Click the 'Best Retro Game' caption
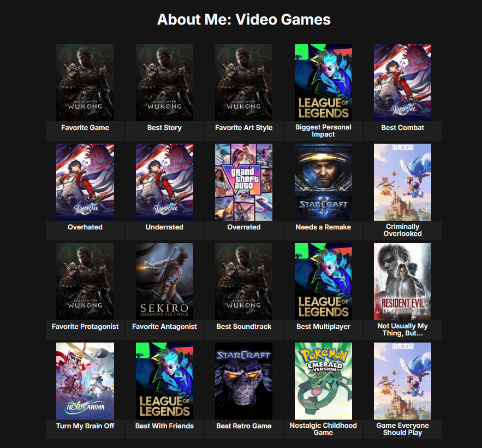The height and width of the screenshot is (448, 482). click(x=244, y=426)
